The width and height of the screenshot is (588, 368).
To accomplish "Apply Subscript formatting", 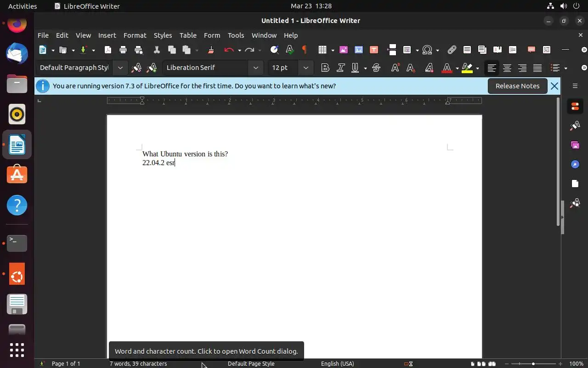I will point(411,68).
